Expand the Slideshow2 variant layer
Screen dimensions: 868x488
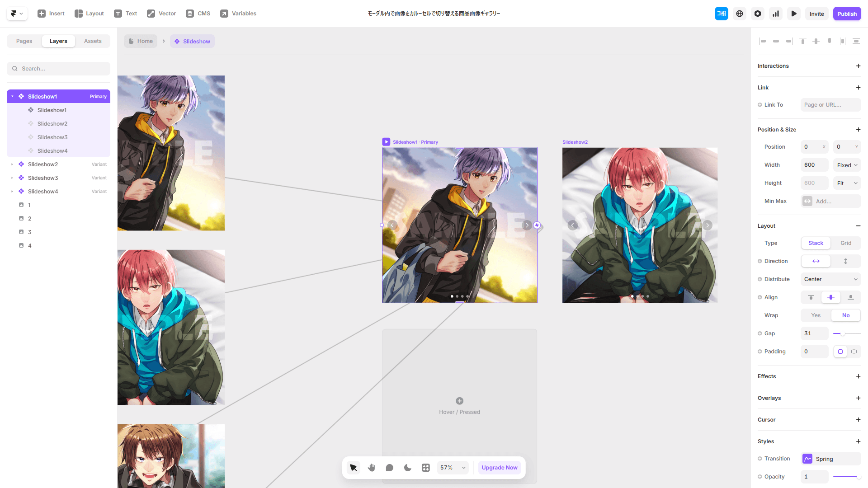pos(12,164)
